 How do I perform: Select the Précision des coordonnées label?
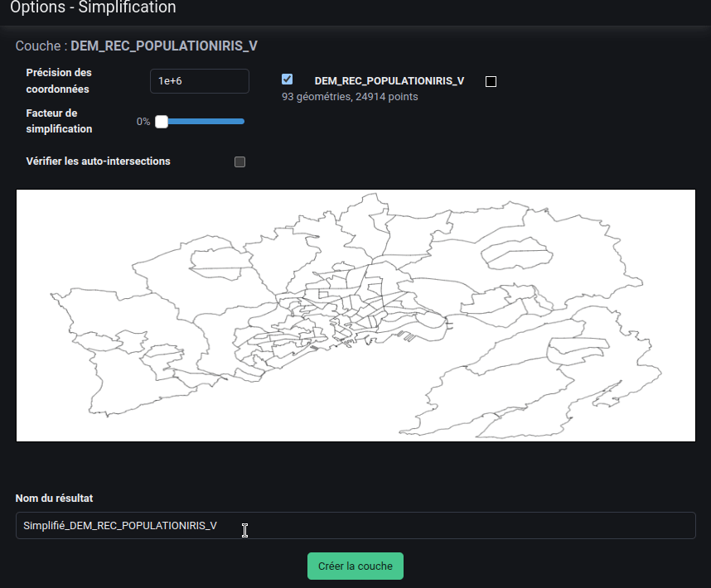[59, 80]
